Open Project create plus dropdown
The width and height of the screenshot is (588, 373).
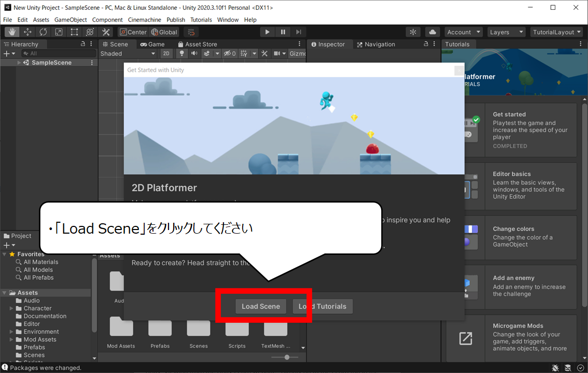pyautogui.click(x=9, y=245)
